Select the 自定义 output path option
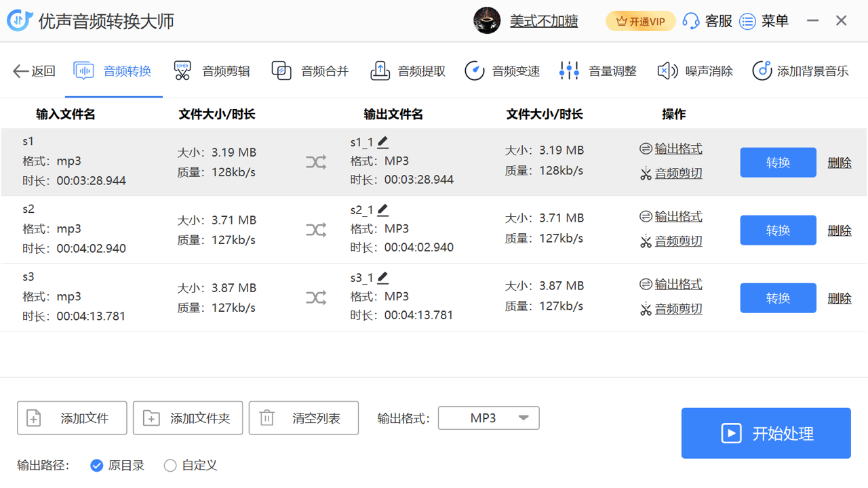The image size is (868, 488). (x=170, y=466)
